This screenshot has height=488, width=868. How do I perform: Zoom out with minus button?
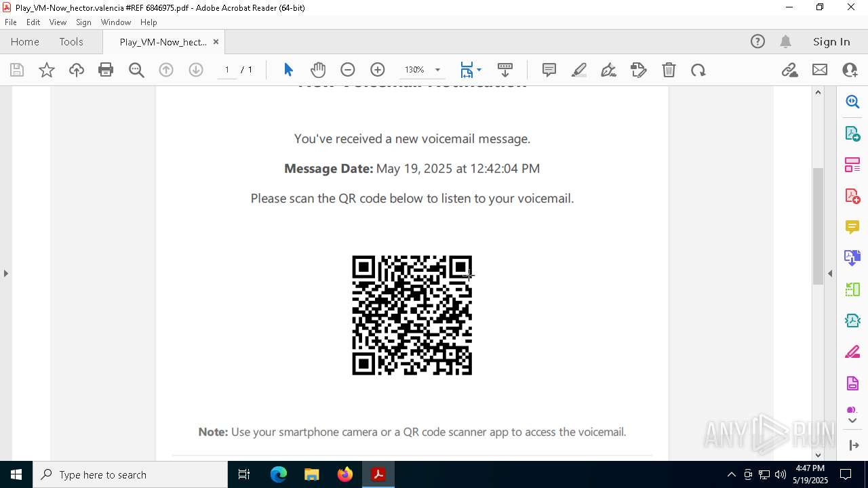click(x=348, y=70)
